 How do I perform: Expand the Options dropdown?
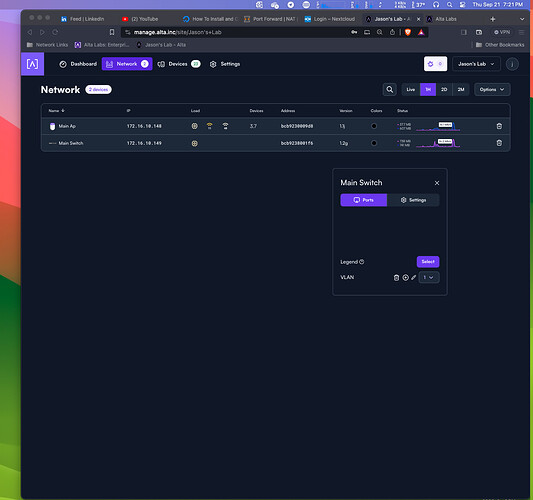click(x=492, y=89)
